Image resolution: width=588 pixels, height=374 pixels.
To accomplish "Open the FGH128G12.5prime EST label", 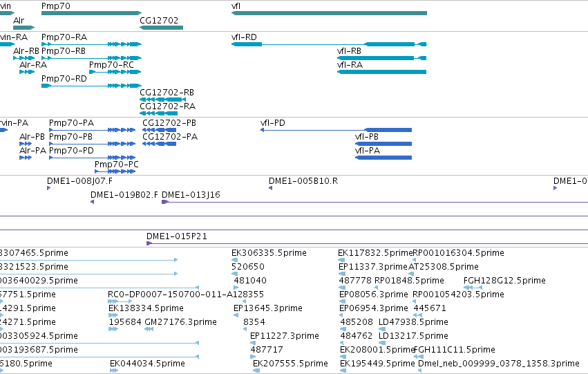I will click(504, 281).
